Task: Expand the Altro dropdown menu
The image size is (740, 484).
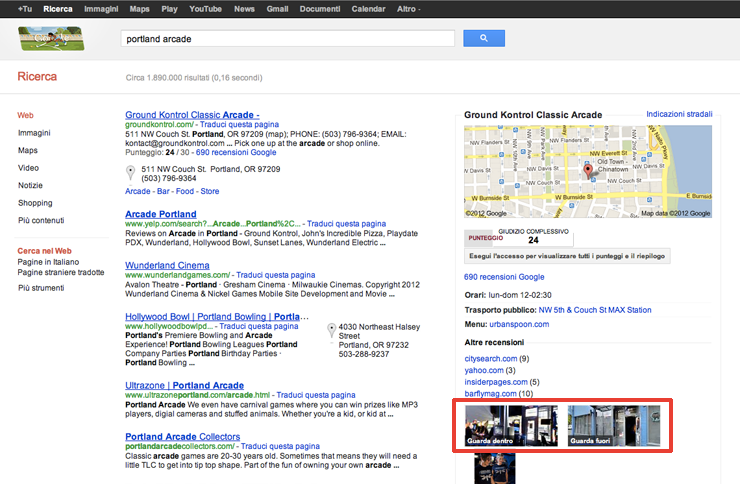Action: pyautogui.click(x=408, y=9)
